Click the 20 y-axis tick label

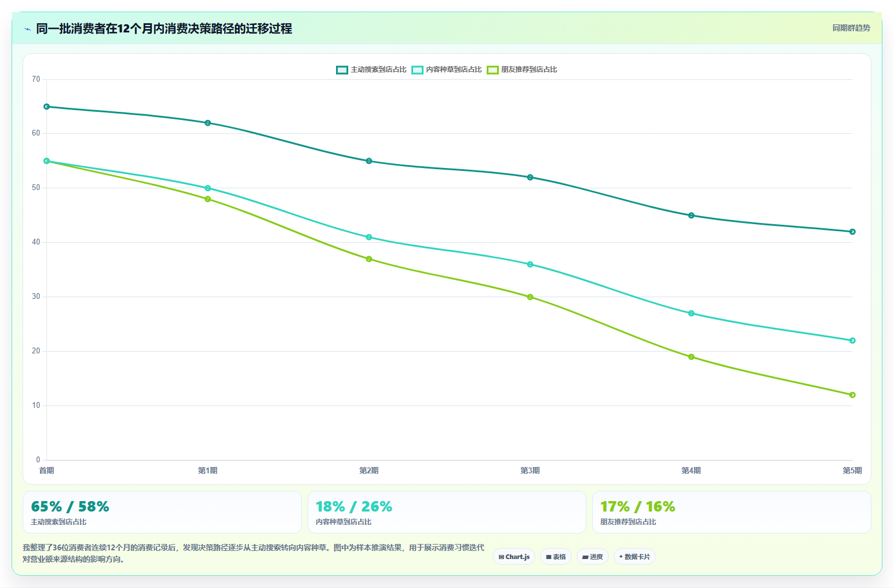pos(36,351)
